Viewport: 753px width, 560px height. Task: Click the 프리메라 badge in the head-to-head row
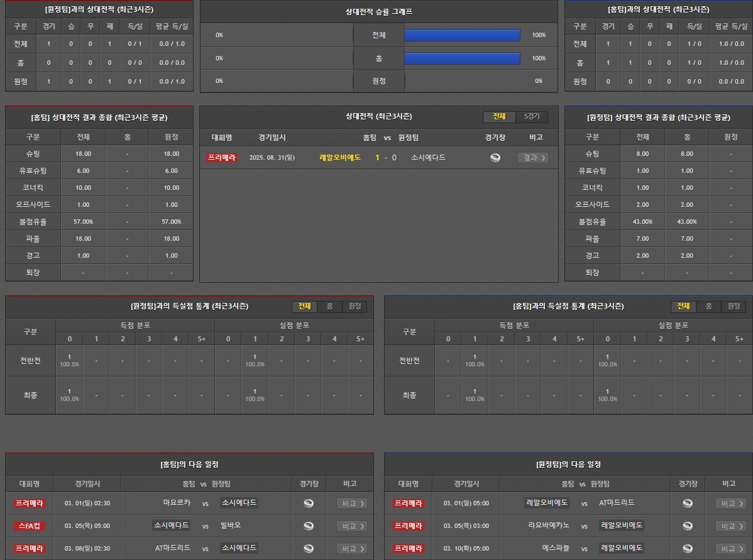click(x=221, y=158)
